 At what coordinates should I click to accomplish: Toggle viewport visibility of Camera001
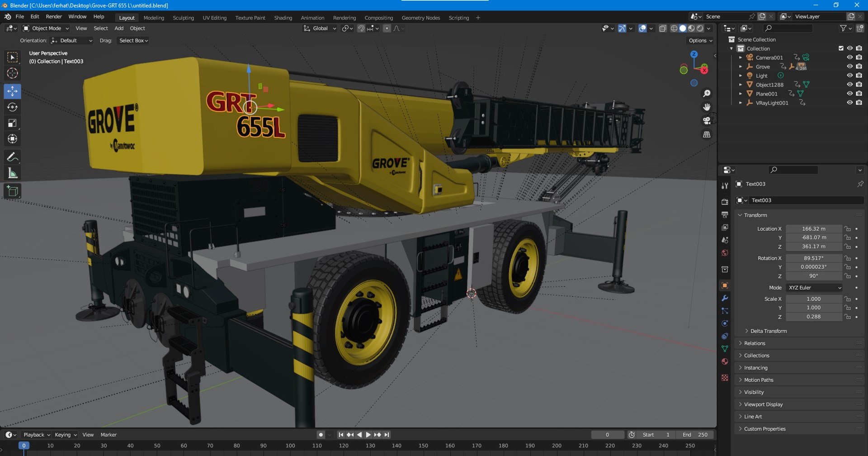(x=849, y=57)
